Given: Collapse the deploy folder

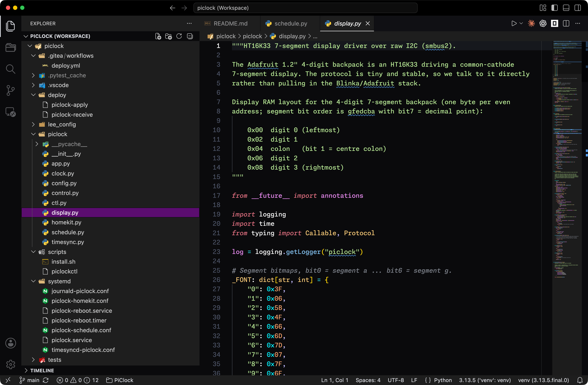Looking at the screenshot, I should click(x=33, y=95).
